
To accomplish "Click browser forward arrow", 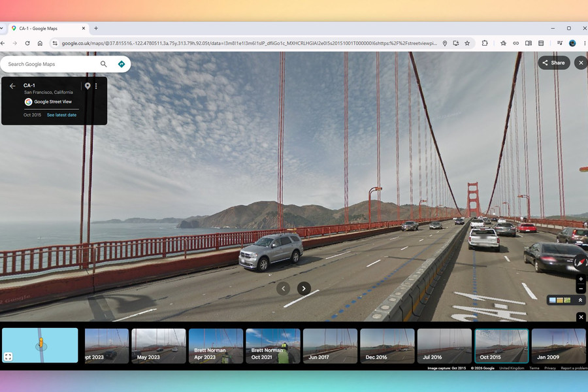I will coord(14,43).
